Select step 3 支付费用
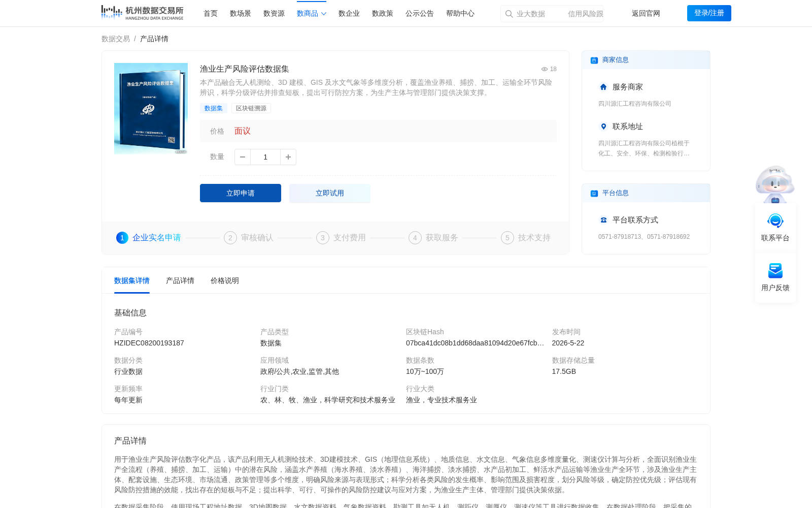 point(341,238)
